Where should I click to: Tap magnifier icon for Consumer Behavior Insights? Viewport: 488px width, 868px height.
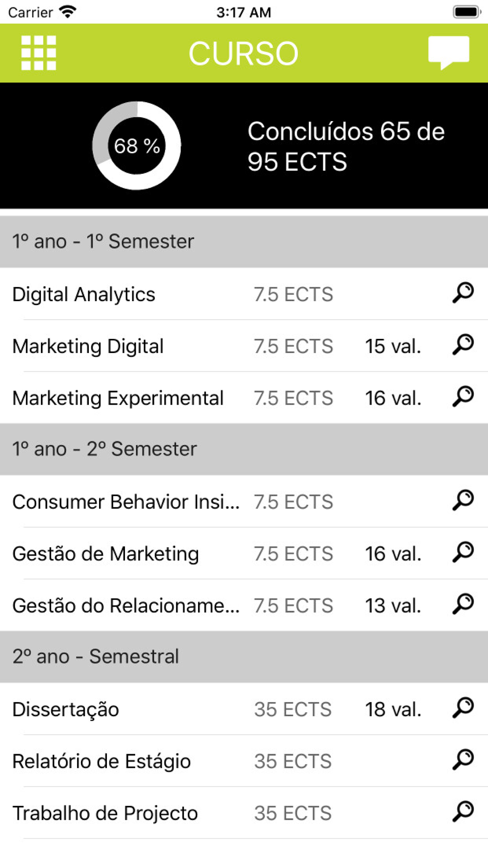(463, 501)
